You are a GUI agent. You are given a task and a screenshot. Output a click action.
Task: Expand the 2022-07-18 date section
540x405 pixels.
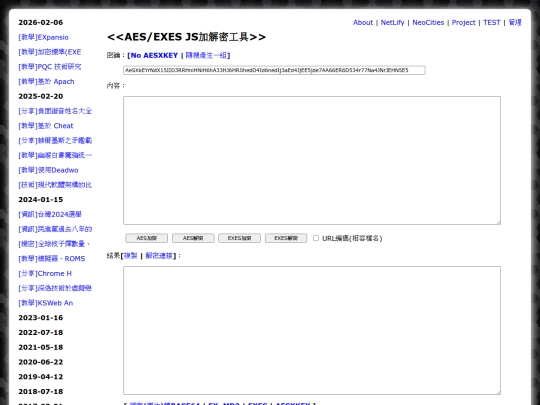[41, 333]
